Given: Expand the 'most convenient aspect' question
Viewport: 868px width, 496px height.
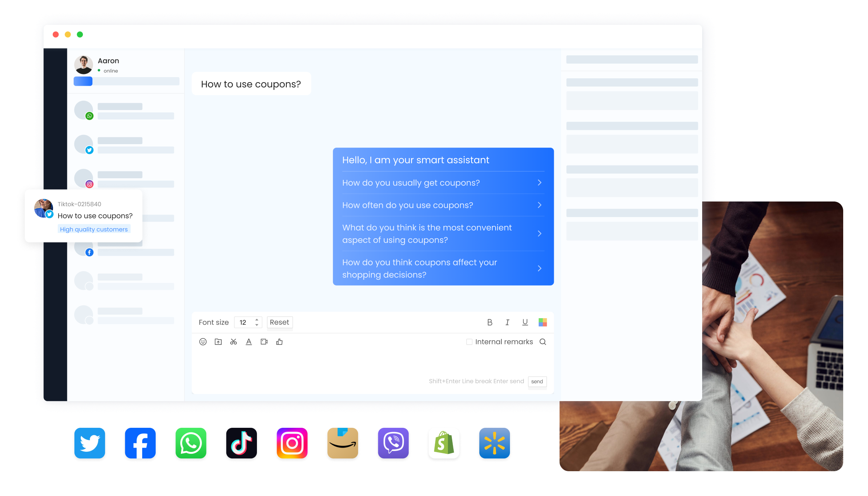Looking at the screenshot, I should 443,234.
